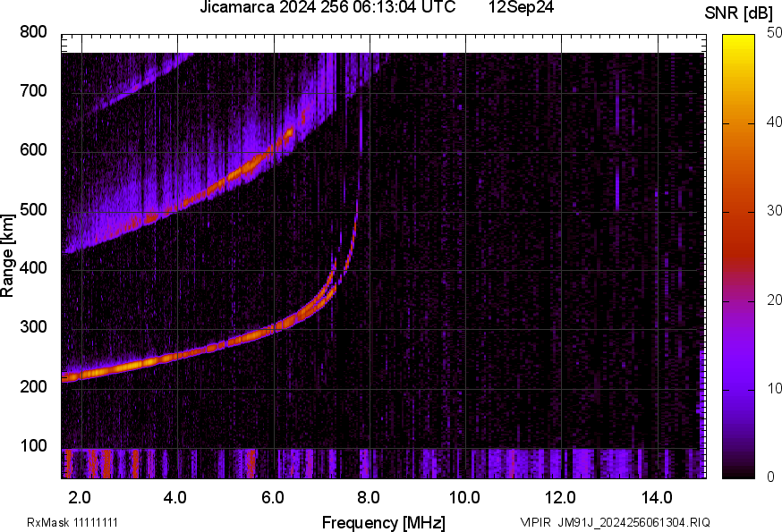Click the 12Sep24 date label
This screenshot has width=782, height=532.
[x=521, y=8]
